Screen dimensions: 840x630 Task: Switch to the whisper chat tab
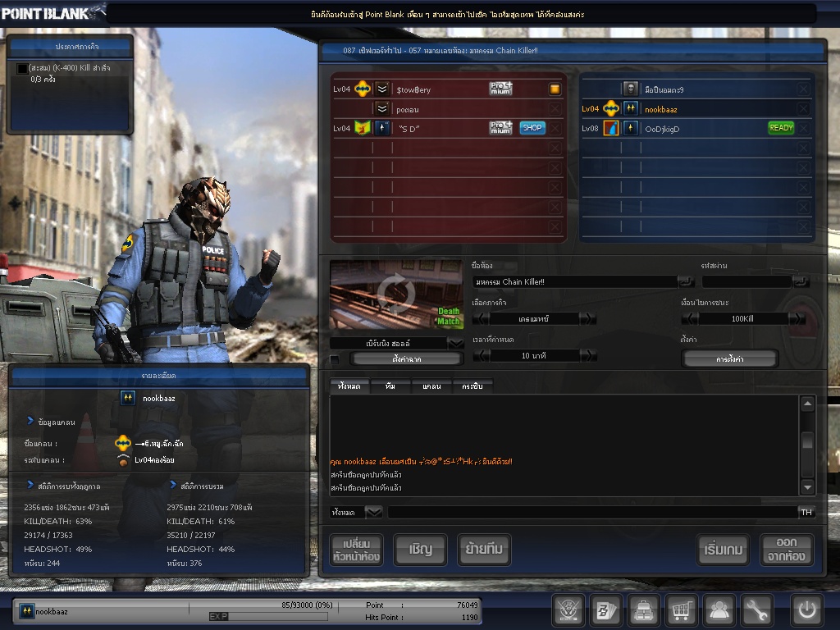pyautogui.click(x=472, y=386)
